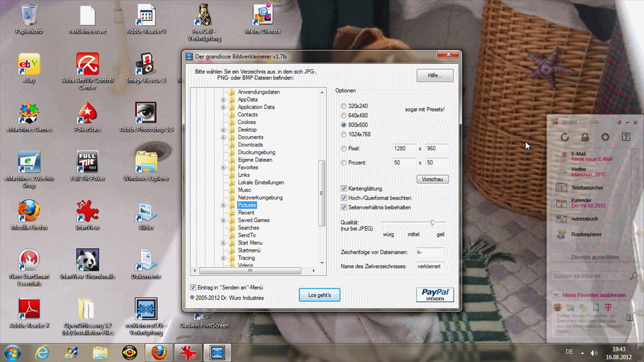Open settings gear in Meine Dienste panel
This screenshot has width=644, height=362.
point(605,137)
